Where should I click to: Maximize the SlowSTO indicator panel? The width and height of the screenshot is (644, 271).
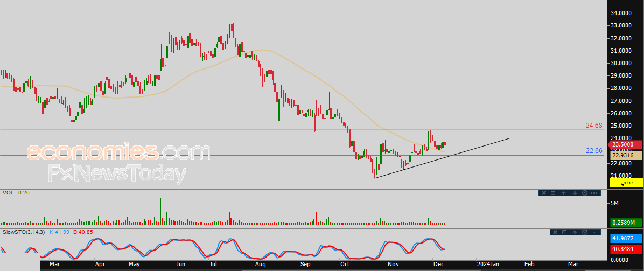click(564, 232)
